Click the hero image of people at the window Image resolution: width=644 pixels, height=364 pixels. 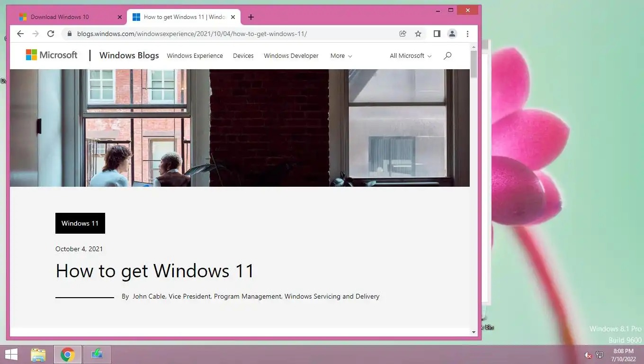240,128
